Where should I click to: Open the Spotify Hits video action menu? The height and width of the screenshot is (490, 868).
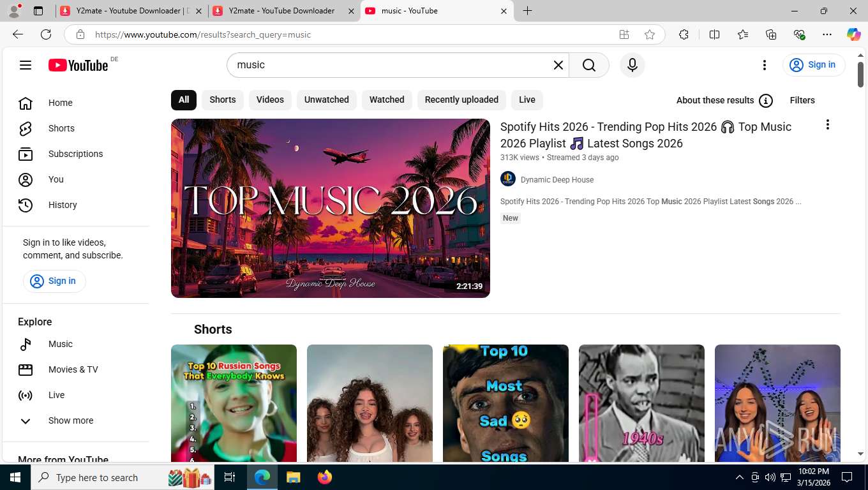coord(828,124)
